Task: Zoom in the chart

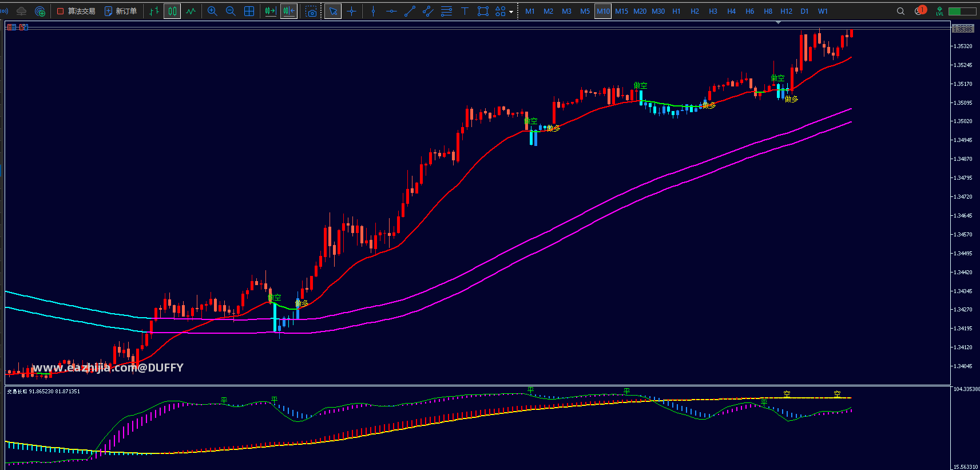Action: tap(212, 11)
